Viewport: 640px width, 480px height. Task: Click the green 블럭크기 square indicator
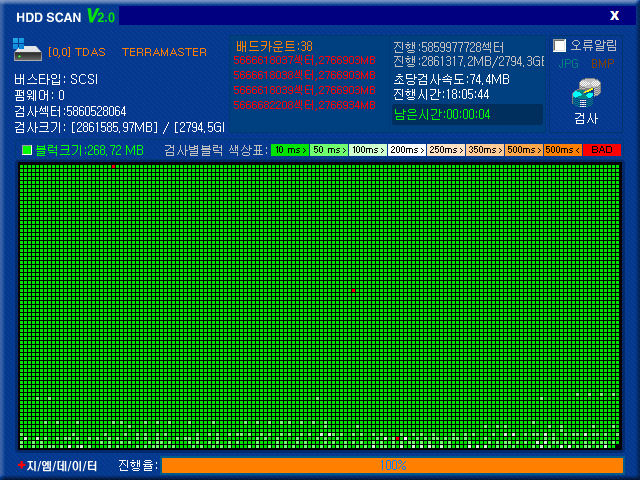[x=27, y=150]
